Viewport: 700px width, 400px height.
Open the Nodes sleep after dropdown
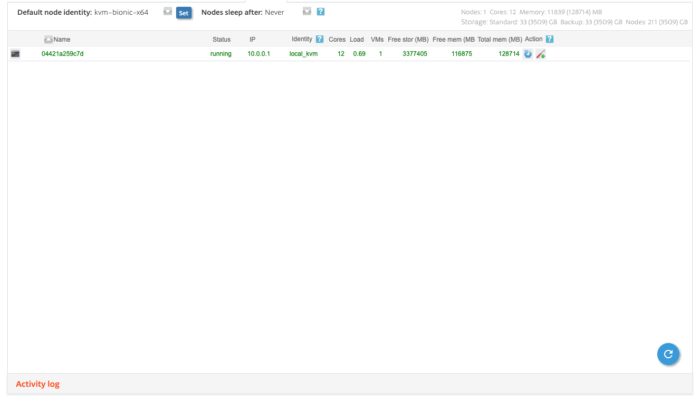coord(307,12)
